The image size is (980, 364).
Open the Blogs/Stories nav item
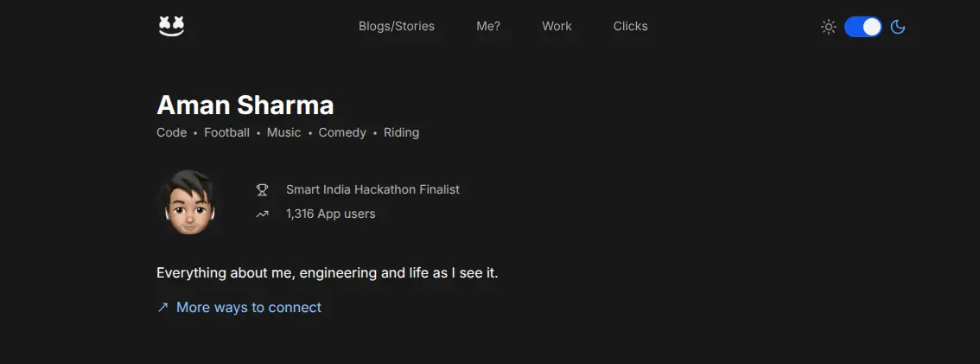click(397, 26)
